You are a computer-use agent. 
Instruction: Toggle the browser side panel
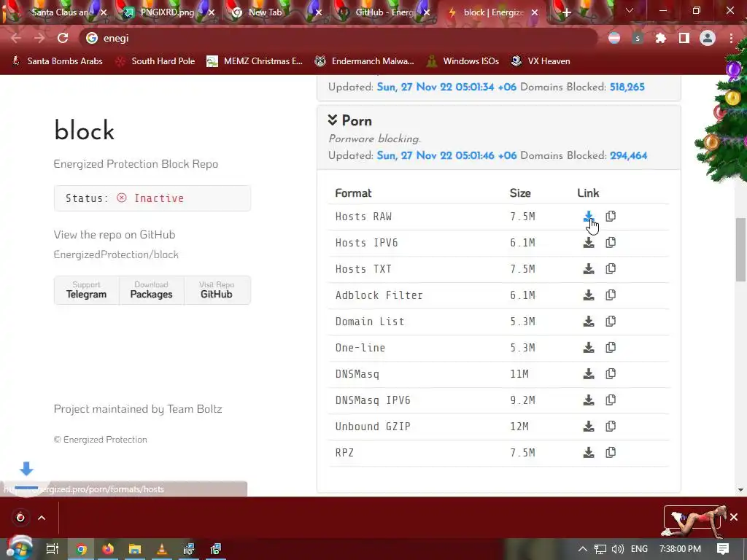click(x=684, y=38)
